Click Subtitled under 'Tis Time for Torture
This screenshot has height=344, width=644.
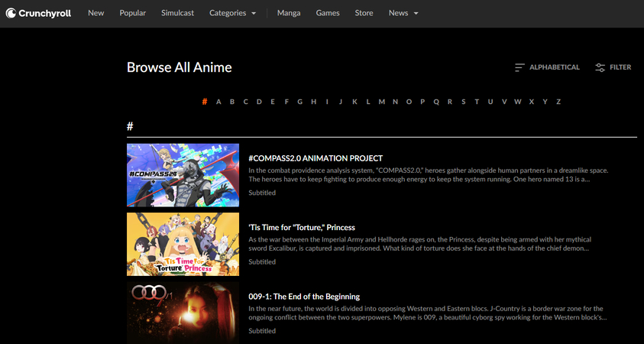coord(262,261)
